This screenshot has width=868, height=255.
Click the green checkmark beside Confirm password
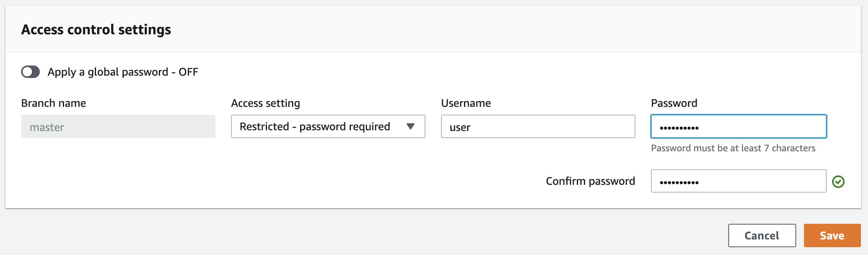pyautogui.click(x=838, y=182)
